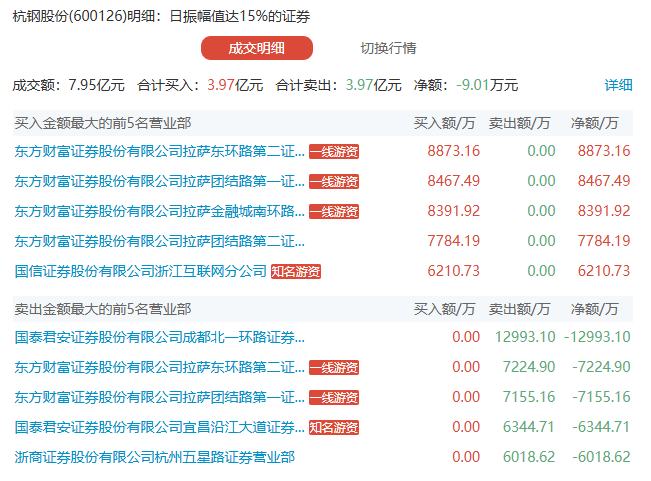Click 一线游资 tag beside sell amount 7224.90
The height and width of the screenshot is (481, 651).
click(x=334, y=367)
